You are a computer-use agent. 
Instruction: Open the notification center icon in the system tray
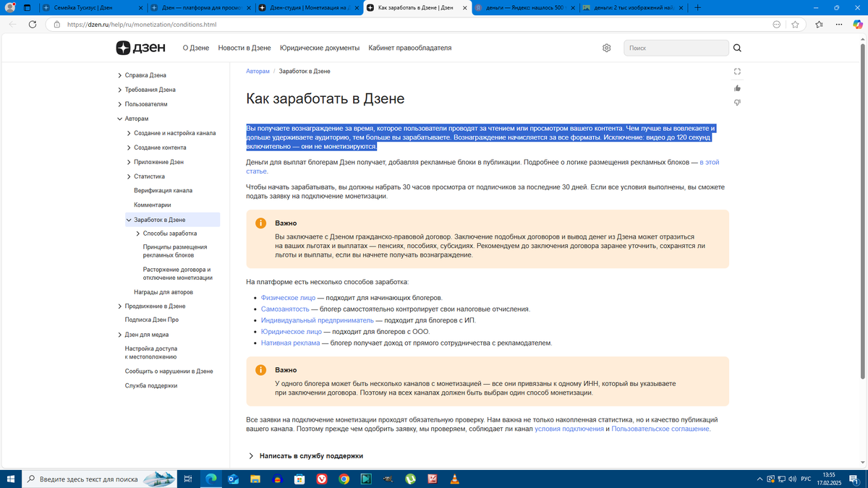854,479
